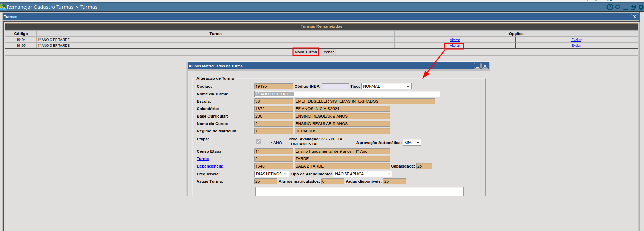This screenshot has height=231, width=644.
Task: Close the Alunos Matriculados na Turma window
Action: [x=485, y=66]
